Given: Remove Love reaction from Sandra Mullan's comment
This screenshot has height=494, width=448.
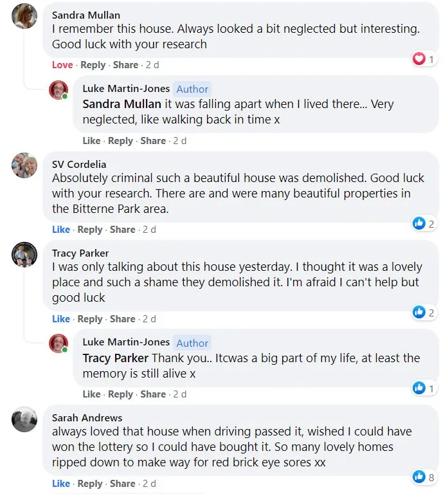Looking at the screenshot, I should tap(62, 65).
